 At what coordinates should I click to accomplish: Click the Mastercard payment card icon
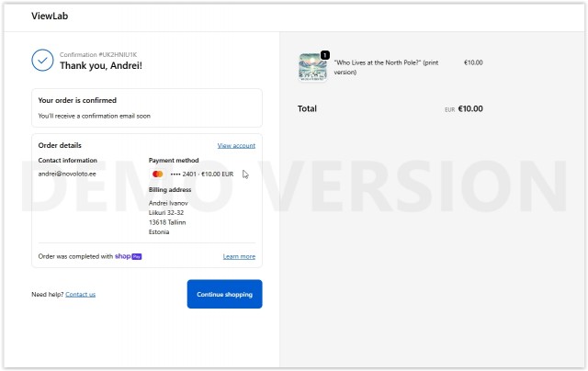(x=157, y=174)
